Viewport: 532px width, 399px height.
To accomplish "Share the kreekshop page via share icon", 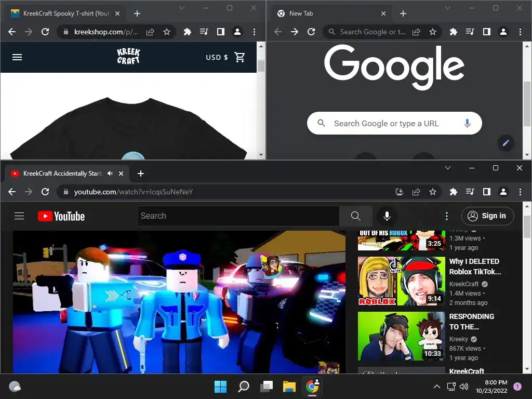I will [150, 32].
